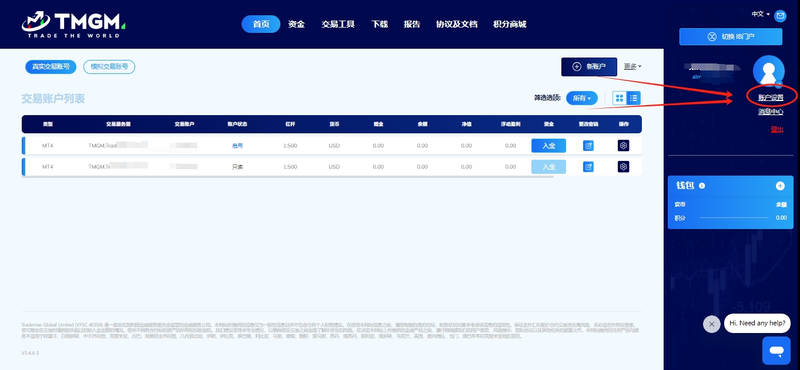Click USD in the first MT4 row
This screenshot has height=370, width=800.
pos(334,146)
